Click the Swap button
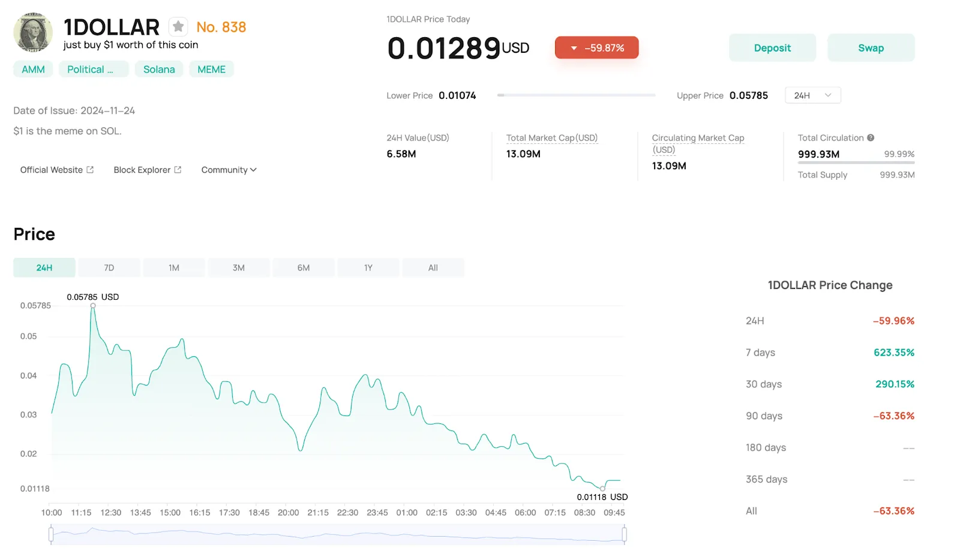The width and height of the screenshot is (960, 560). click(x=871, y=48)
